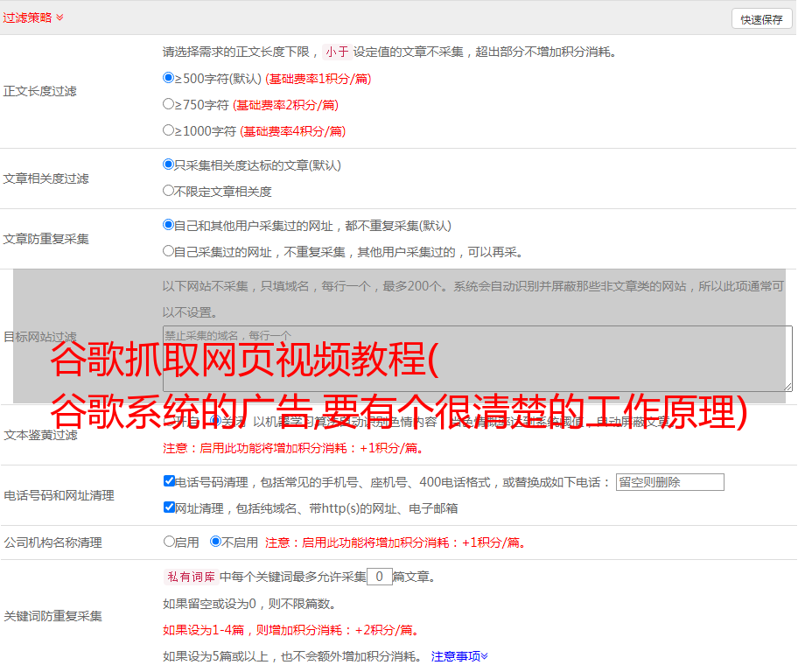Toggle the 电话号码清理 checkbox
This screenshot has width=798, height=672.
tap(169, 481)
